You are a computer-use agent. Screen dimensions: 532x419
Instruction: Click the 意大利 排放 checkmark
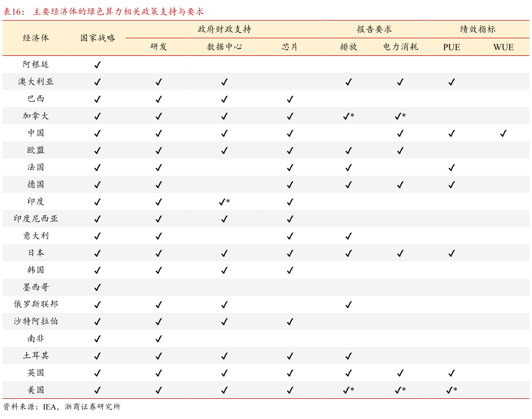pos(348,236)
